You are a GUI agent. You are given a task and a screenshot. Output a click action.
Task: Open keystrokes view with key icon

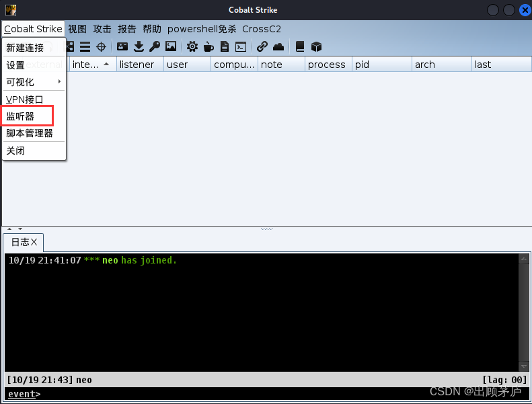click(155, 46)
